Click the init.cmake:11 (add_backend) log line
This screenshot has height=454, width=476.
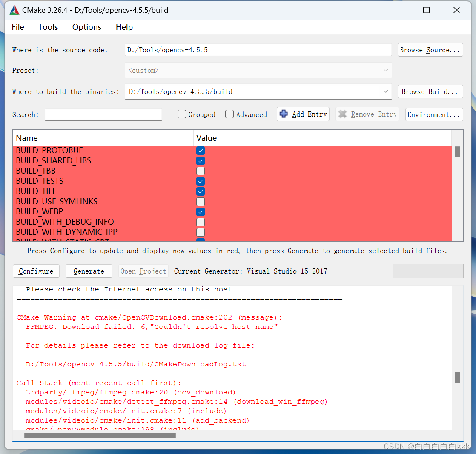point(138,421)
